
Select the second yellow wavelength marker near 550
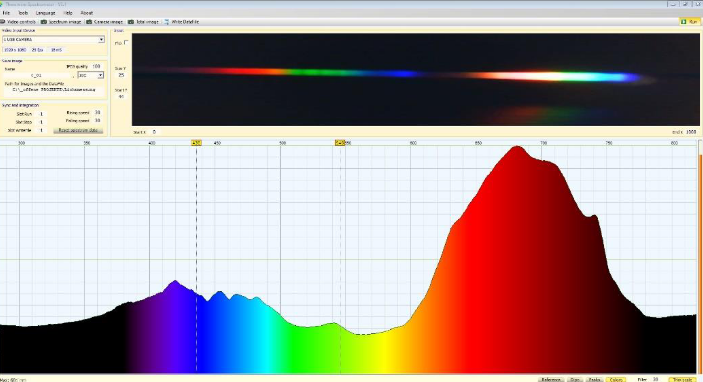(x=340, y=143)
